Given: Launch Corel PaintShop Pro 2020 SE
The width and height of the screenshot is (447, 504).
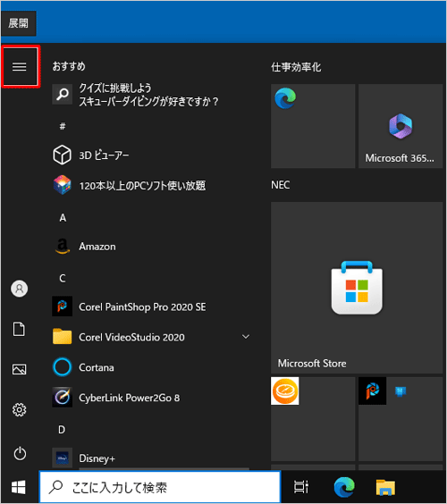Looking at the screenshot, I should [151, 307].
